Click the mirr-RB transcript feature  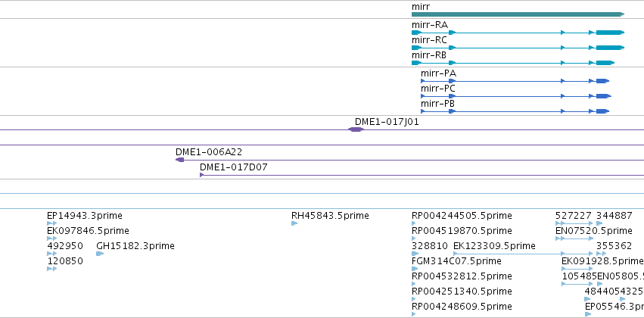[x=512, y=63]
